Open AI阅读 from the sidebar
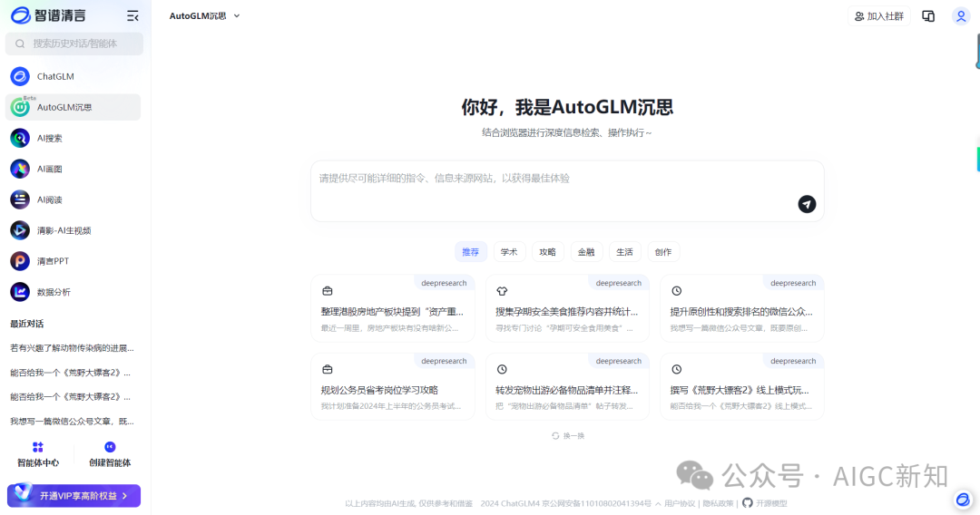The image size is (980, 515). (x=73, y=199)
